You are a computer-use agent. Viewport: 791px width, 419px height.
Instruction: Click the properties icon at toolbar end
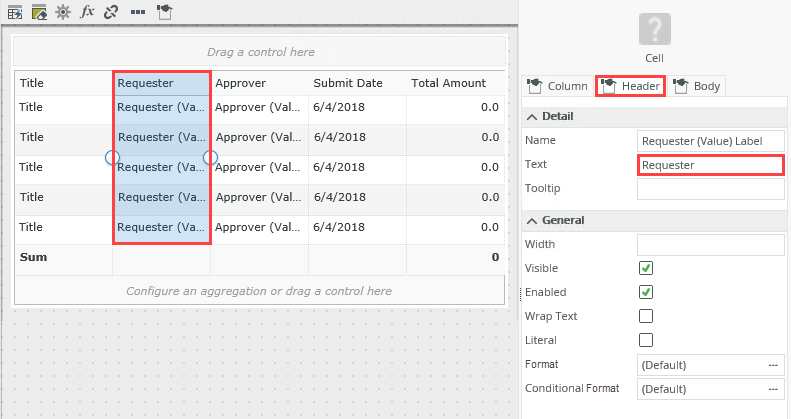tap(163, 12)
